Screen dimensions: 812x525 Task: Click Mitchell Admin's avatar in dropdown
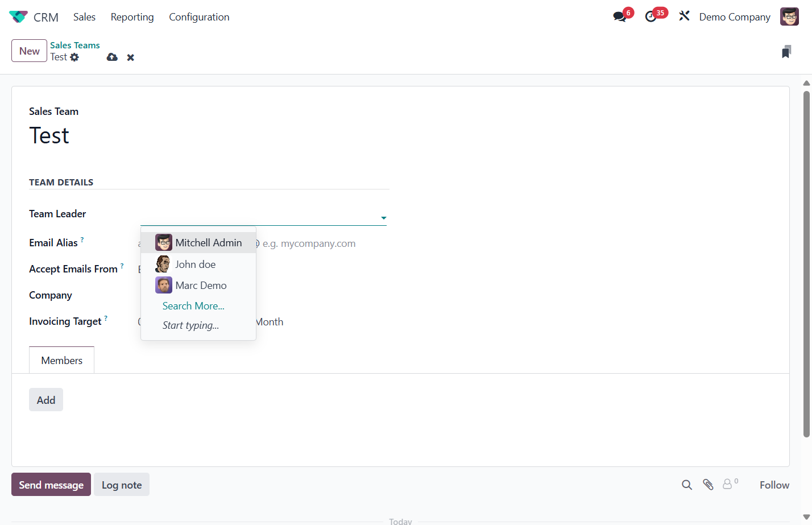pos(164,243)
